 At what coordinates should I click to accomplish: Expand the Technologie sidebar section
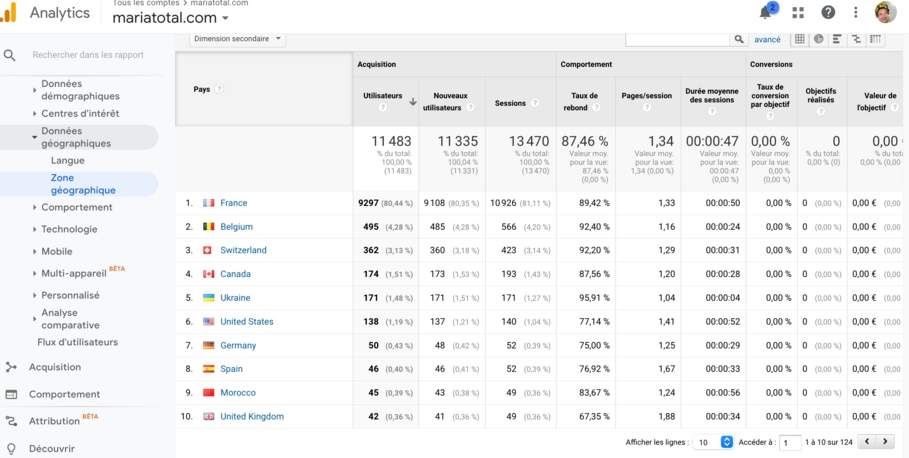69,229
